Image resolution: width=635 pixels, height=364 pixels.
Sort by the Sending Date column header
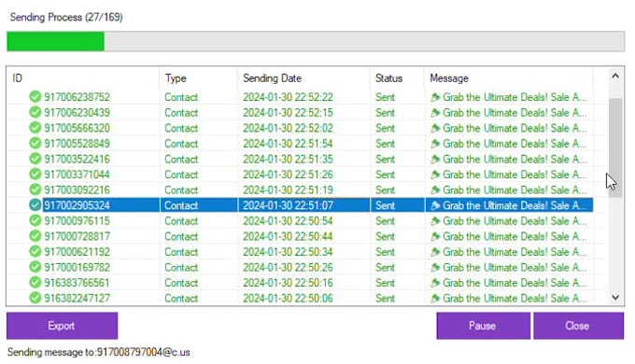point(303,78)
